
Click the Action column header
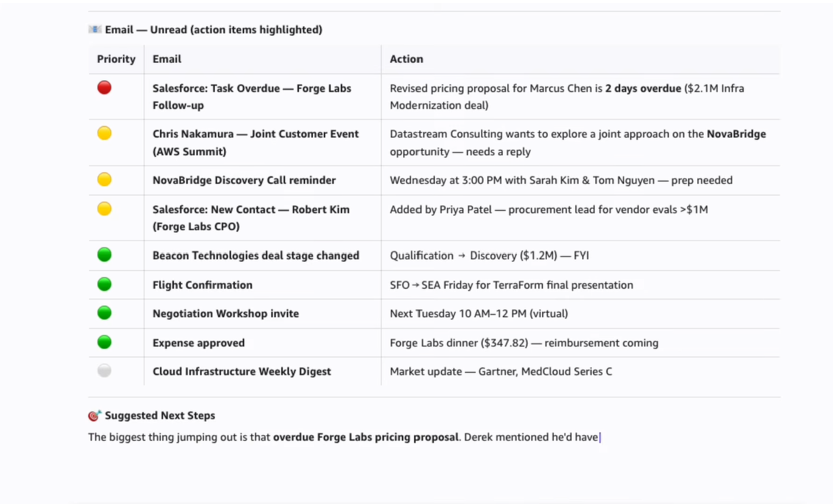point(406,59)
